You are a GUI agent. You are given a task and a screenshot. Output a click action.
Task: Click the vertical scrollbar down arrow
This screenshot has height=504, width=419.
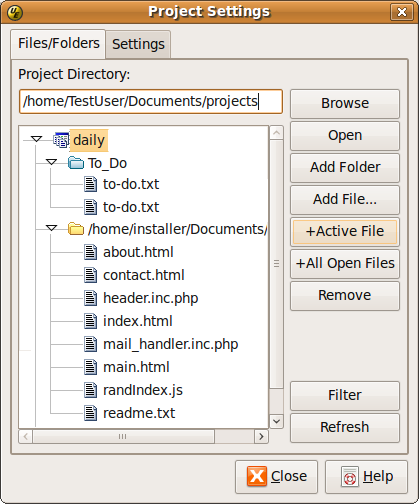(x=276, y=421)
